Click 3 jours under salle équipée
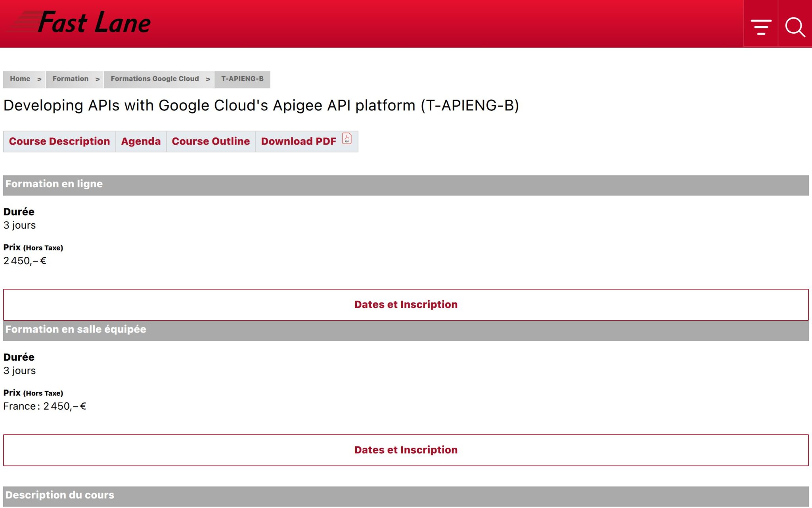Viewport: 812px width, 508px height. (19, 371)
